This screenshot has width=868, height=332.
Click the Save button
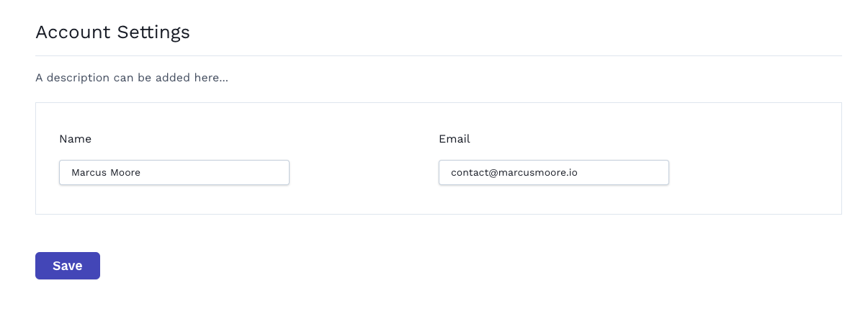[x=68, y=266]
